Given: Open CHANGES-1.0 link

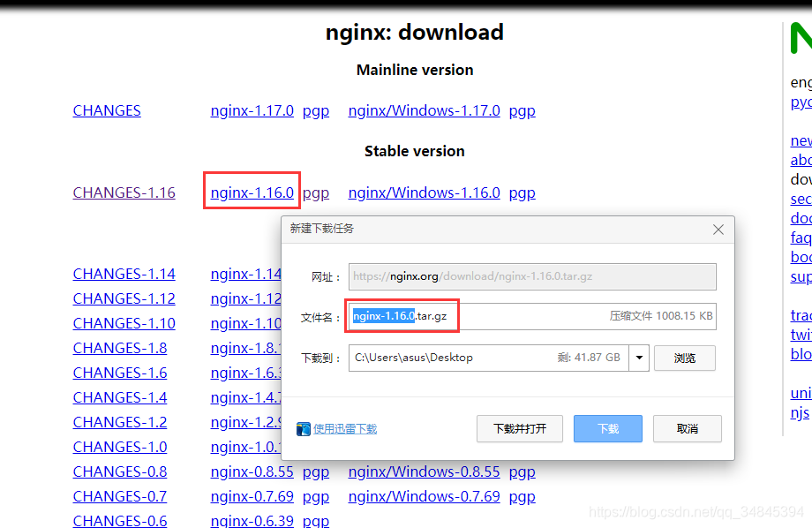Looking at the screenshot, I should coord(120,447).
